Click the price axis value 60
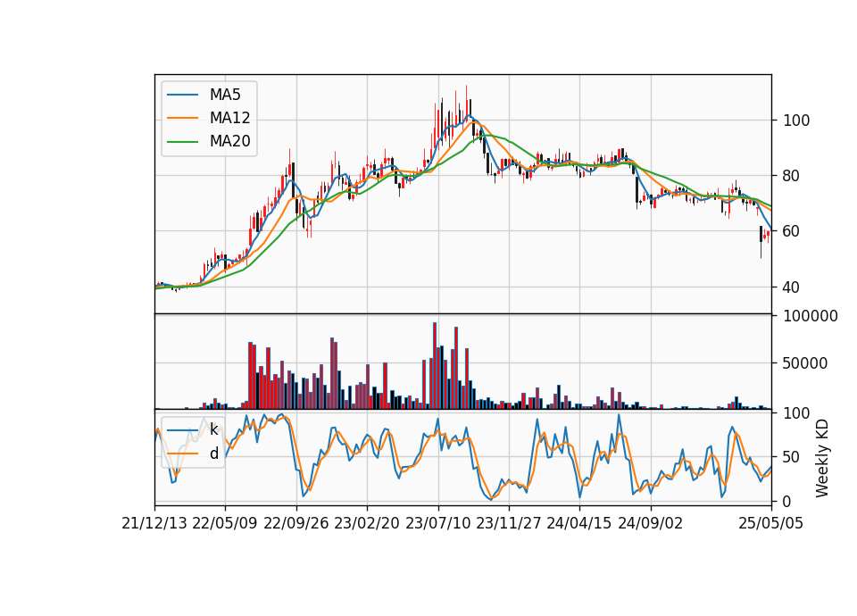This screenshot has width=857, height=616. tap(790, 231)
